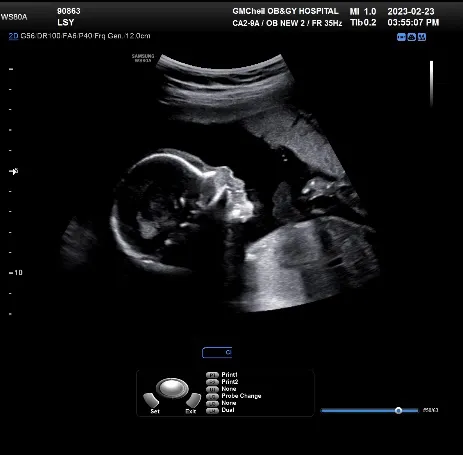The image size is (463, 455).
Task: Click the trackball icon in control panel
Action: tap(172, 388)
